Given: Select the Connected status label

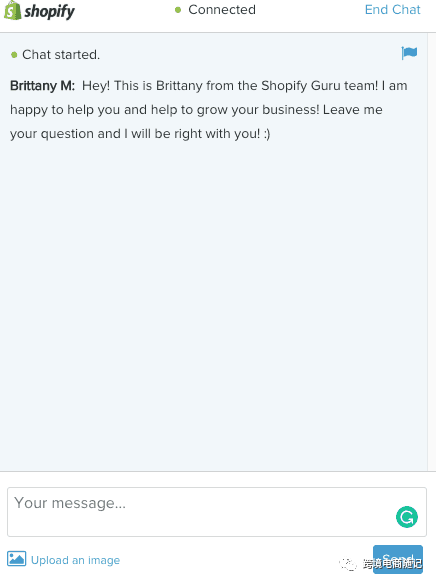Looking at the screenshot, I should pos(222,10).
